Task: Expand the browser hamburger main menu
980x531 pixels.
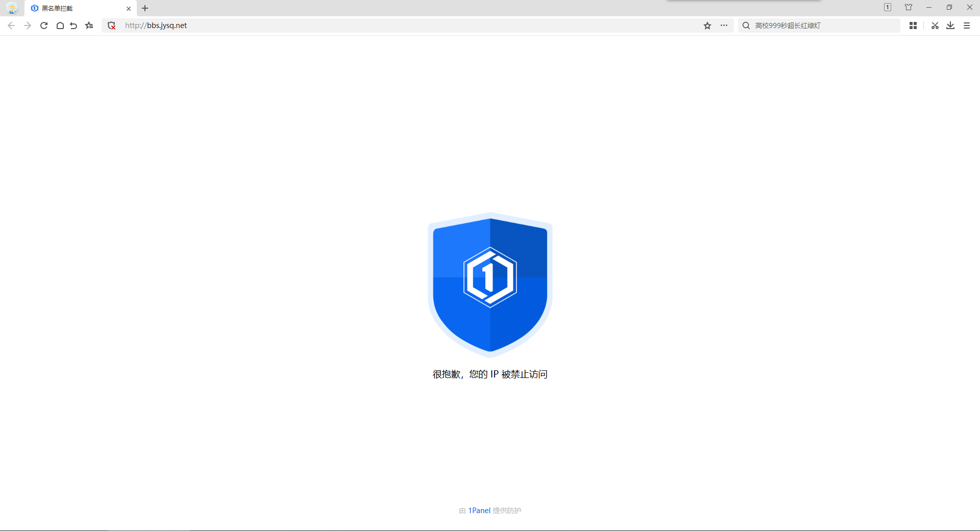Action: [967, 26]
